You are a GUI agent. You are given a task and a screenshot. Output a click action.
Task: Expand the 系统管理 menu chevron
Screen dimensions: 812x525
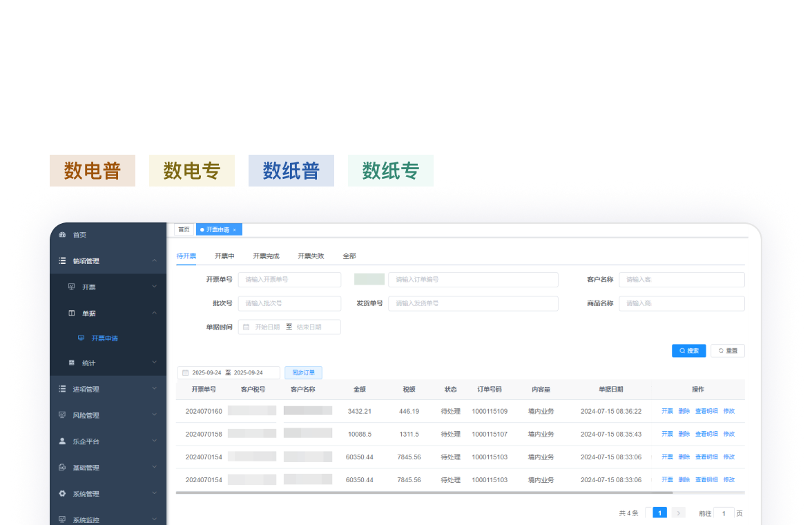click(155, 493)
